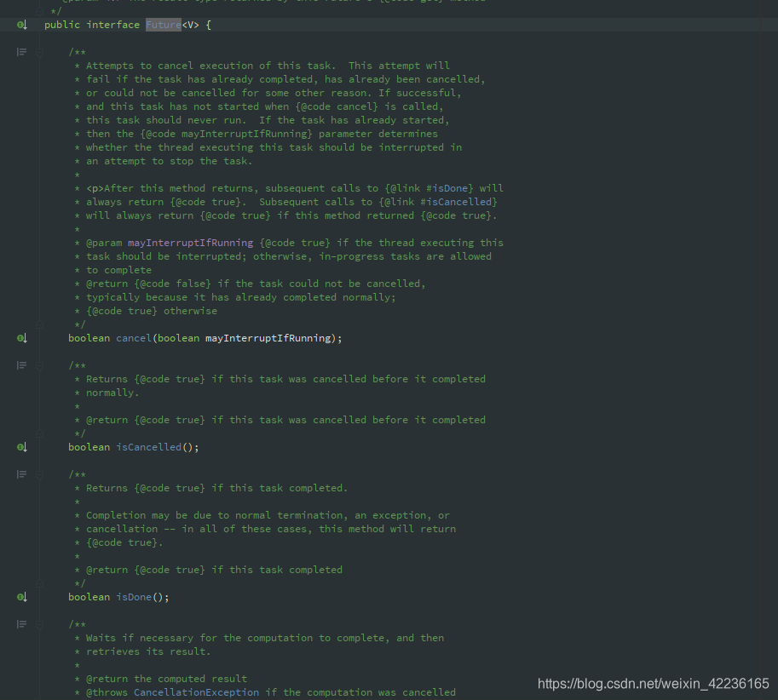This screenshot has height=700, width=778.
Task: Click '{@code true} otherwise' comment line
Action: click(x=152, y=311)
